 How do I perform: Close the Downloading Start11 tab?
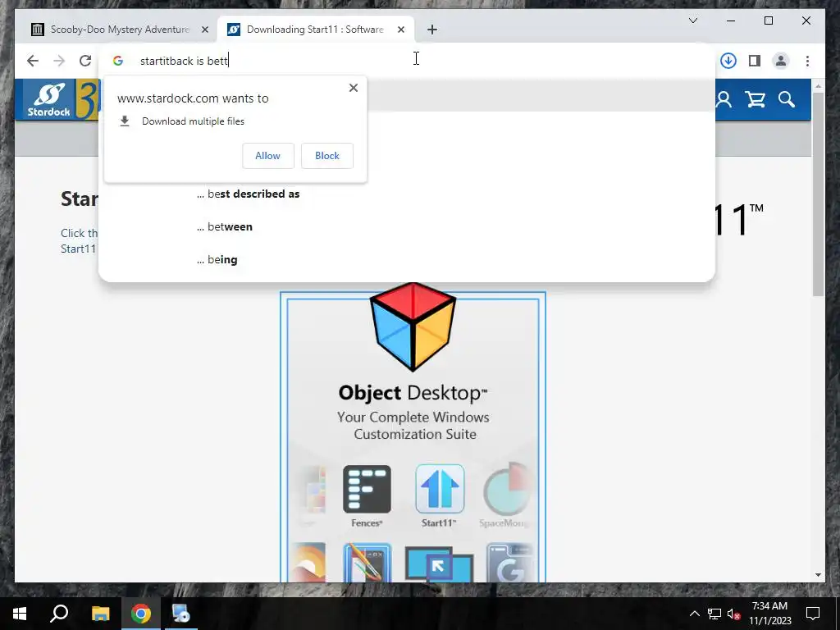tap(400, 30)
